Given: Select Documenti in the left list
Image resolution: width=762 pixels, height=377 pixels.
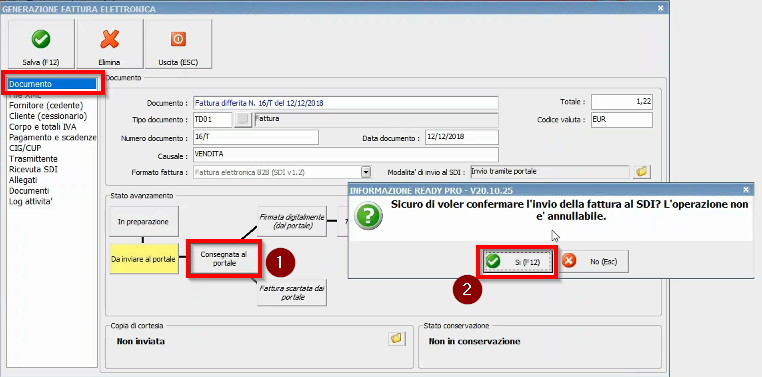Looking at the screenshot, I should click(x=29, y=191).
